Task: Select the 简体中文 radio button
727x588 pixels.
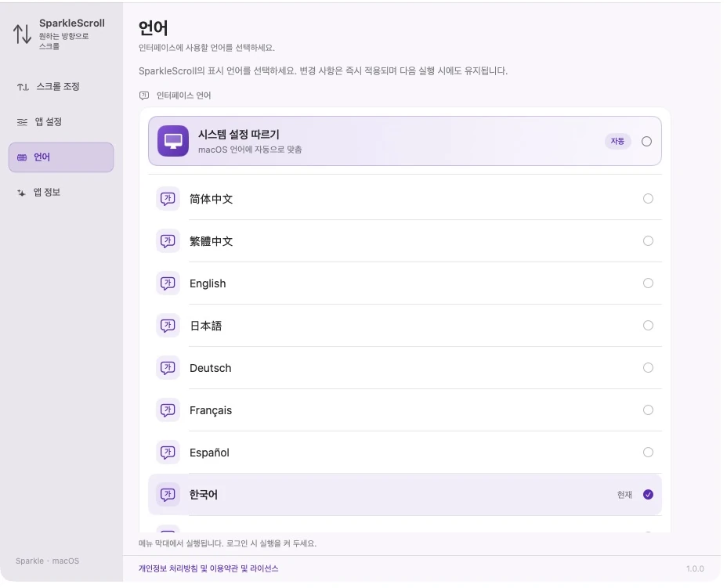Action: point(648,199)
